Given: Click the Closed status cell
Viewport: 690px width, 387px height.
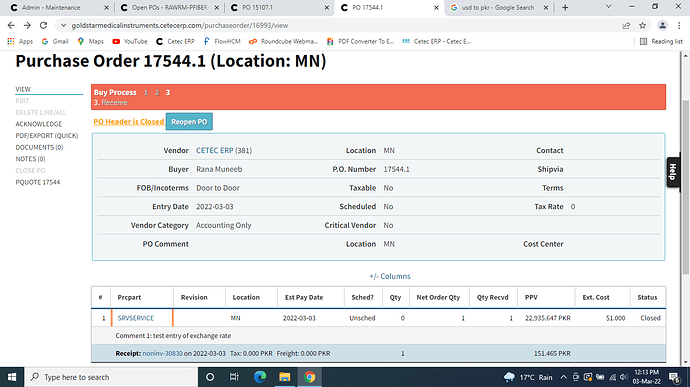Looking at the screenshot, I should click(x=650, y=318).
